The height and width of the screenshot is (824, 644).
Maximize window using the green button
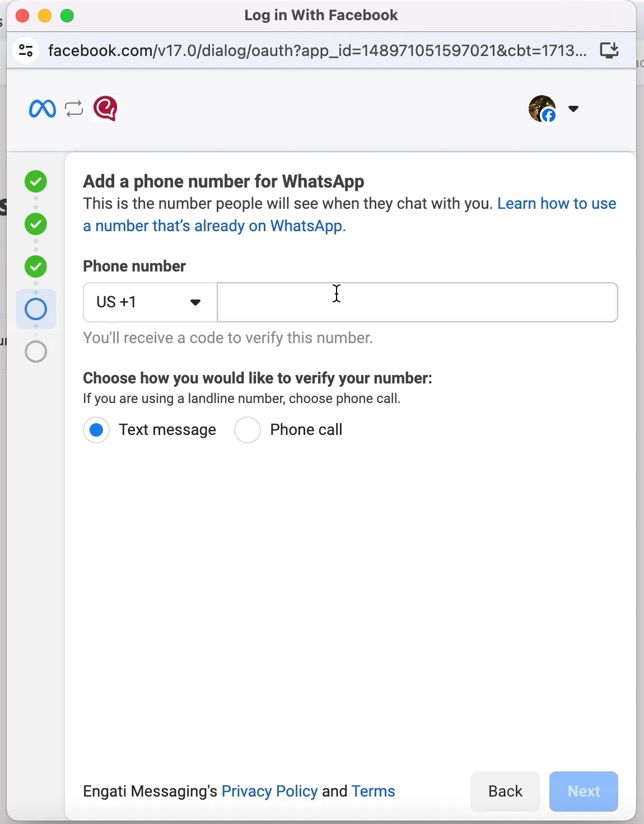pos(67,16)
